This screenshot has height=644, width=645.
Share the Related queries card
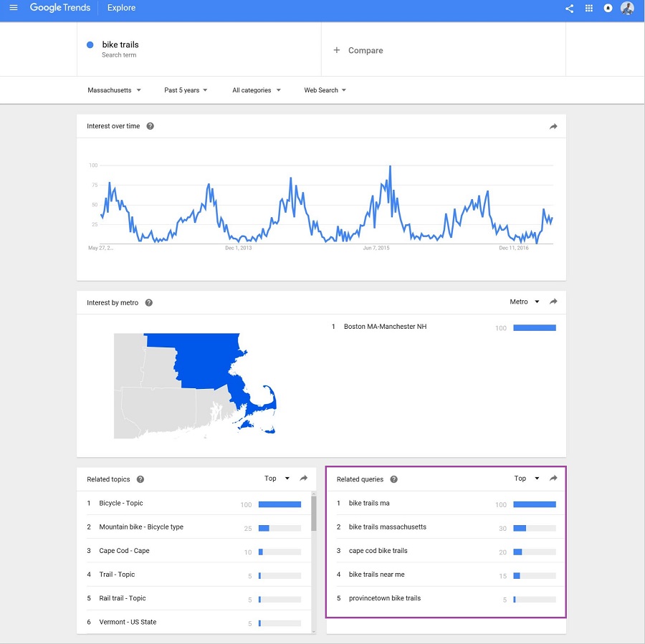tap(553, 479)
